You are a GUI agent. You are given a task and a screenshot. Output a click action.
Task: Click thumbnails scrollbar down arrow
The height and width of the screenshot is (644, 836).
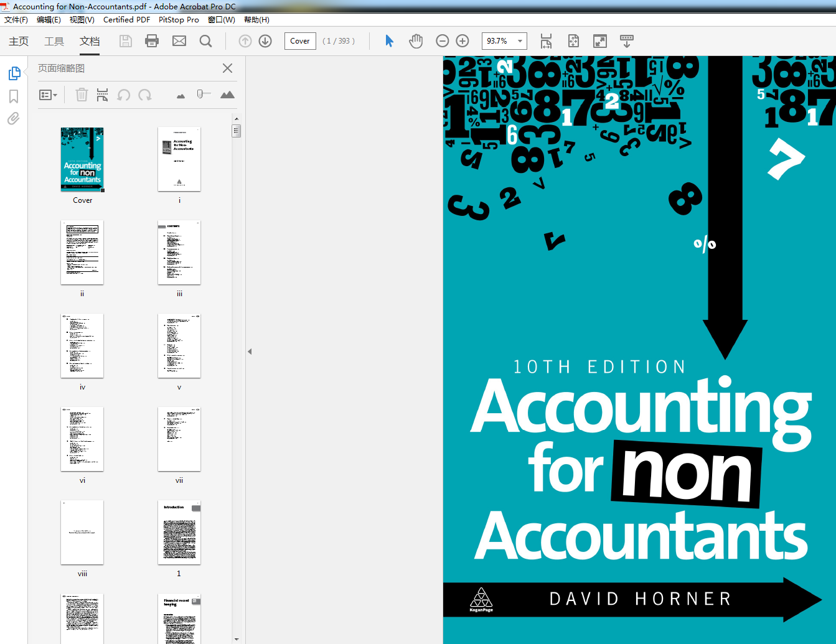236,639
